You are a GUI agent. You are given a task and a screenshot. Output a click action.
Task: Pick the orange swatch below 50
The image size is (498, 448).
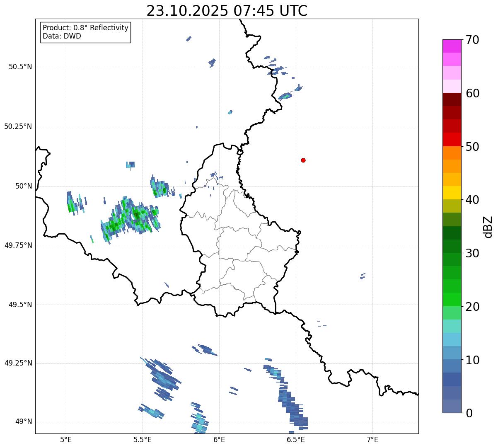pyautogui.click(x=452, y=153)
